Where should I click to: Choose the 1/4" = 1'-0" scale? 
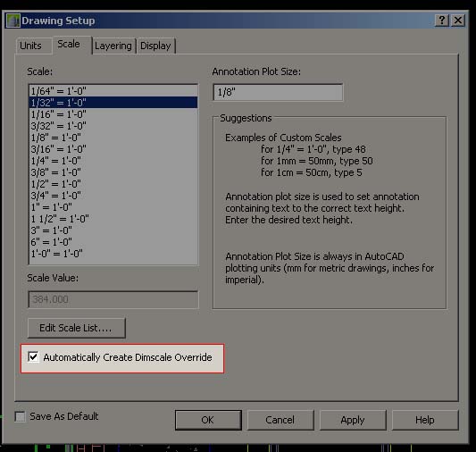[x=113, y=161]
